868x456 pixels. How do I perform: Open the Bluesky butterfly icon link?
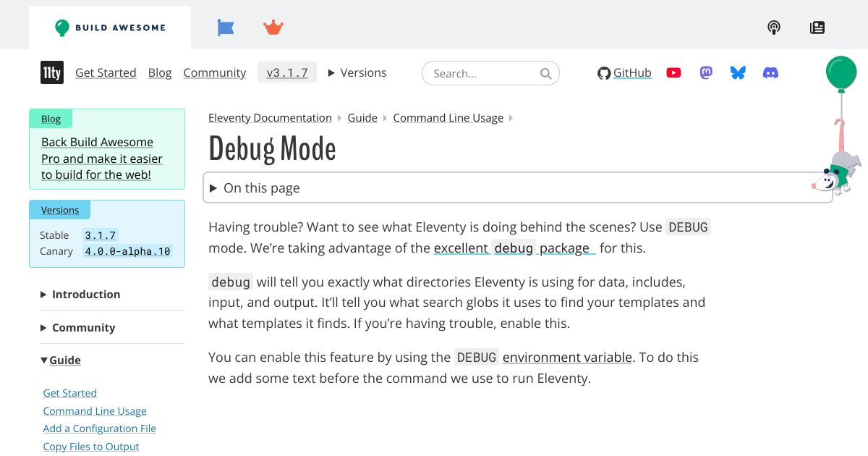(738, 72)
